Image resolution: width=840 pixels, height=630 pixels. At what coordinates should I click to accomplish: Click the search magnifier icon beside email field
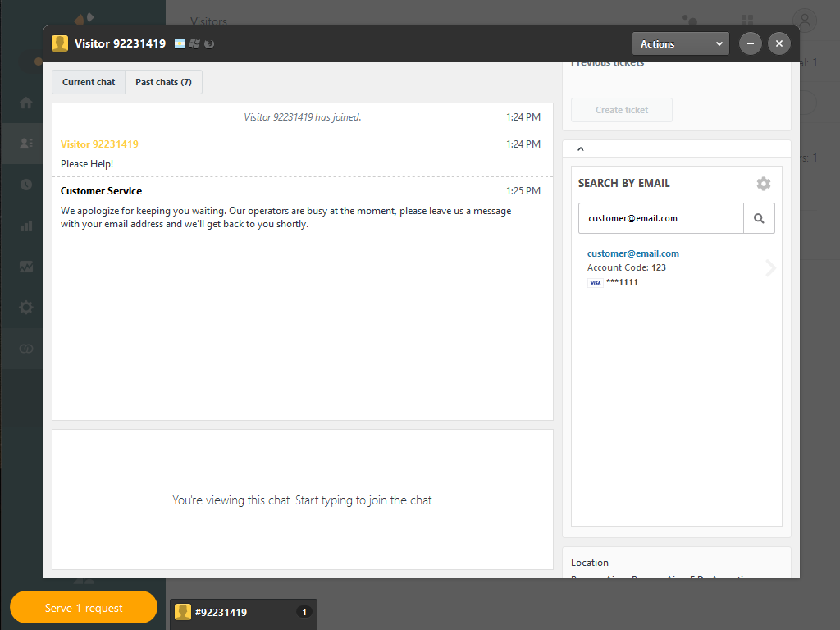[x=759, y=219]
